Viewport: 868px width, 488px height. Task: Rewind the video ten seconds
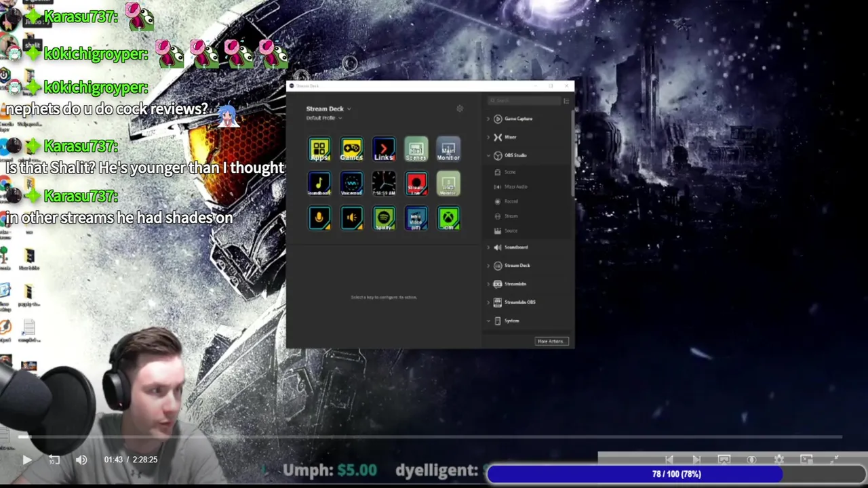click(54, 460)
